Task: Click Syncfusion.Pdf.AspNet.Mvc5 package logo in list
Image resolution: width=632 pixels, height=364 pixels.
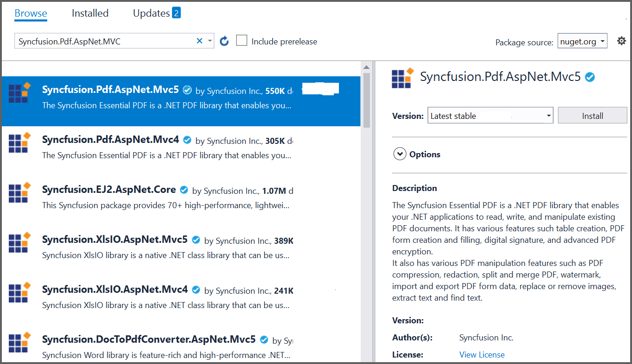Action: coord(19,93)
